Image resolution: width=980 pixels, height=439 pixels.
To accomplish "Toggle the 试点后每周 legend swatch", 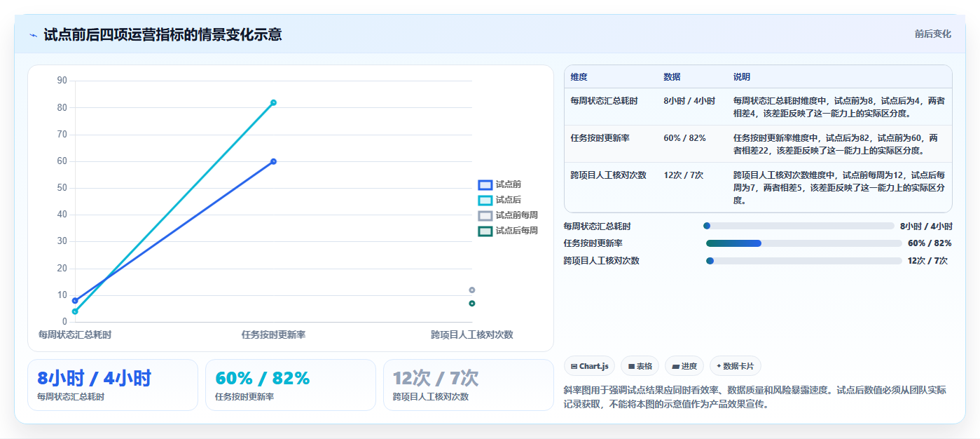I will (x=485, y=231).
